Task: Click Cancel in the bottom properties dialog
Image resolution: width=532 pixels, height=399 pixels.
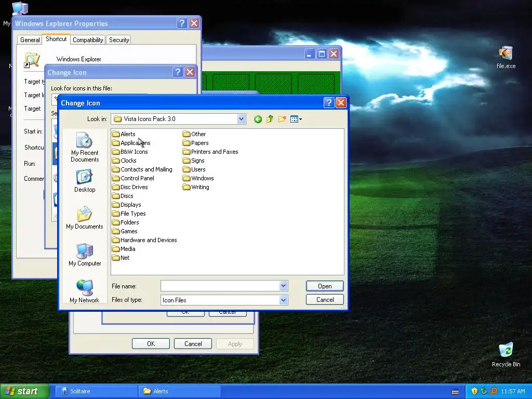Action: pyautogui.click(x=193, y=344)
